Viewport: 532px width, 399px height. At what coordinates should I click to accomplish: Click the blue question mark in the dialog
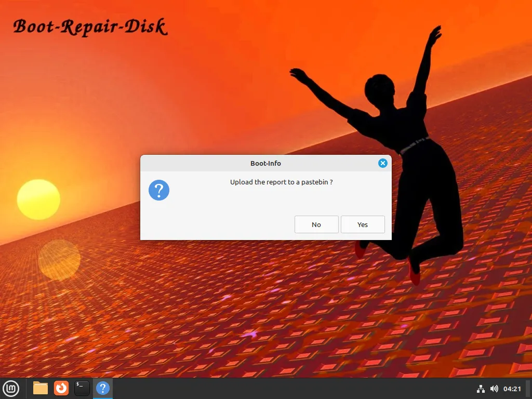(x=159, y=190)
